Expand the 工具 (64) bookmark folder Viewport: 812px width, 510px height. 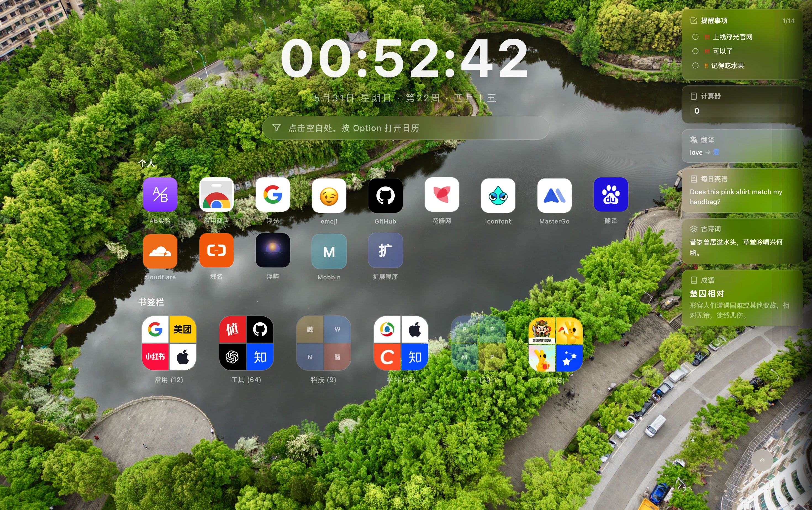(246, 343)
